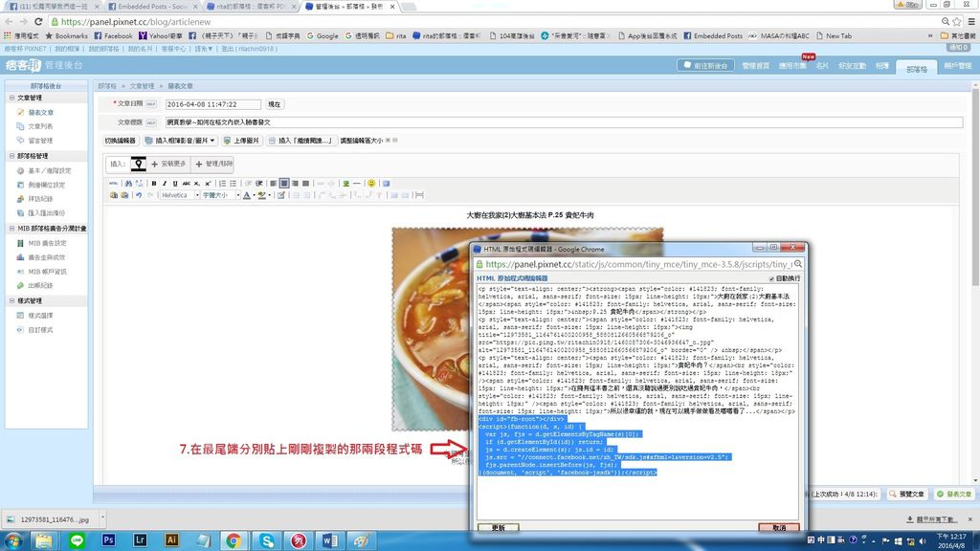This screenshot has height=551, width=980.
Task: Click the install more widgets plus button
Action: (x=168, y=164)
